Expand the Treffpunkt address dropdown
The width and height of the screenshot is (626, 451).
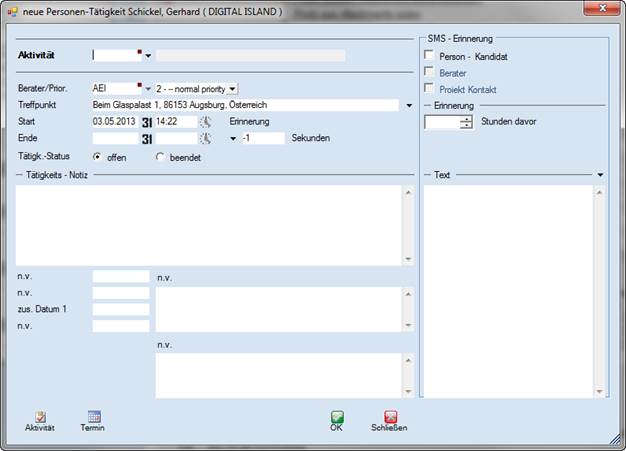click(x=409, y=105)
